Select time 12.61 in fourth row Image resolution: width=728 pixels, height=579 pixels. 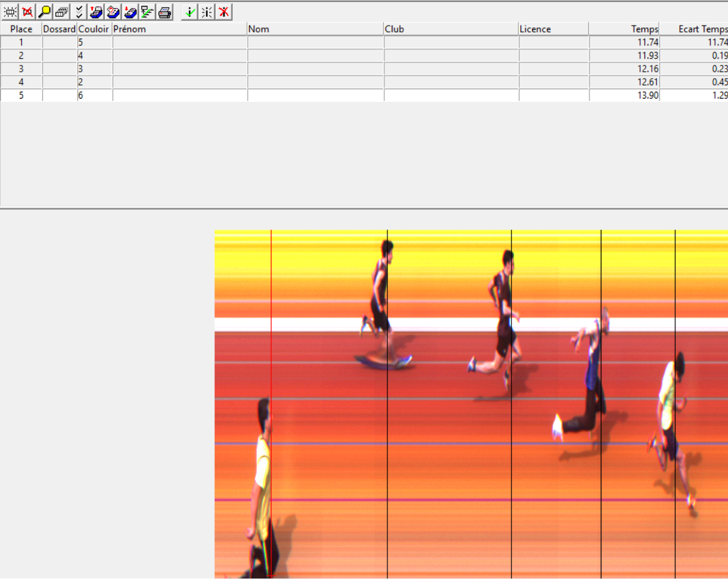point(624,82)
